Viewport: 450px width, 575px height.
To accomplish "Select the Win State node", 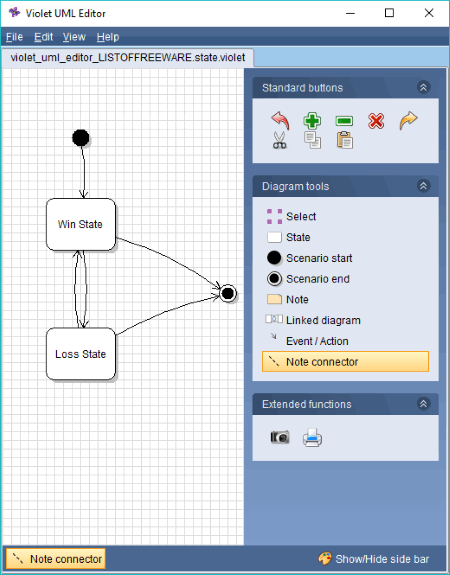I will click(x=81, y=224).
